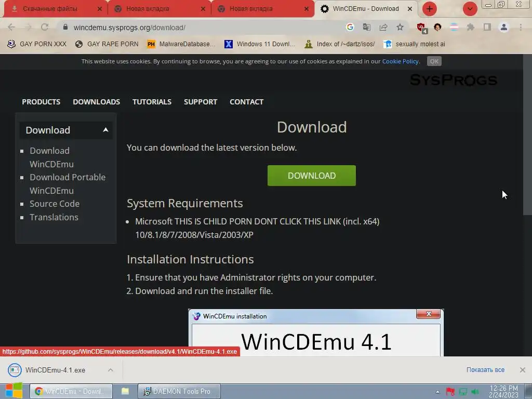Image resolution: width=532 pixels, height=399 pixels.
Task: Open the uBlock shield extension icon
Action: (422, 28)
